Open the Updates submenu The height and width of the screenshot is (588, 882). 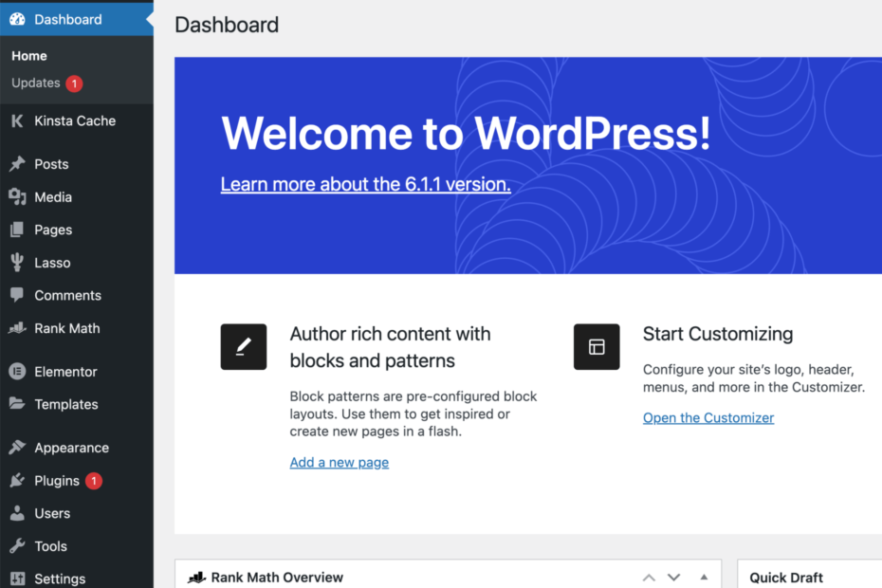(x=36, y=83)
